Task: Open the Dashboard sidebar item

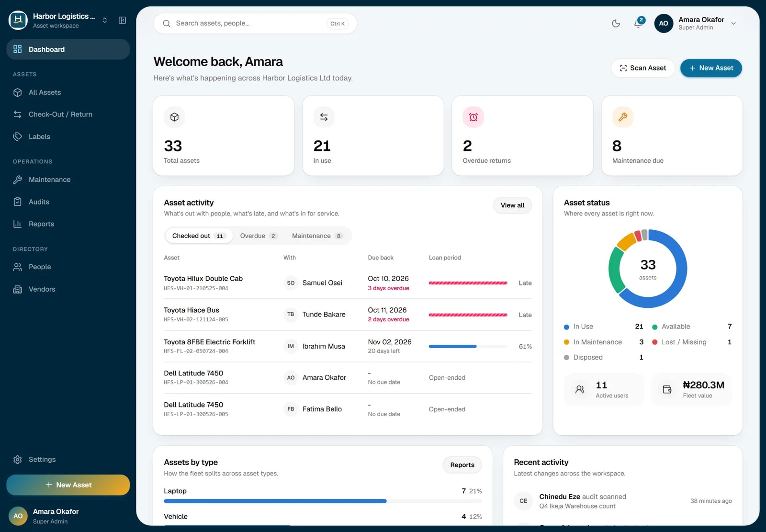Action: pos(68,49)
